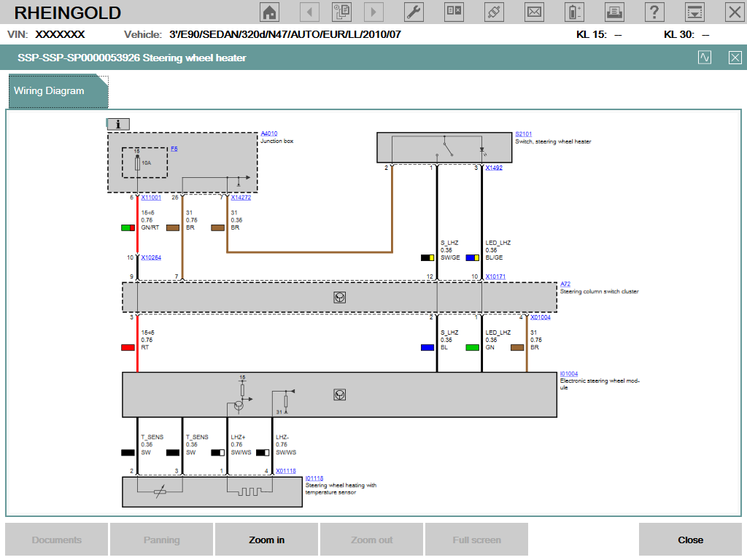The height and width of the screenshot is (560, 747).
Task: Open connector X10171 link
Action: (x=495, y=276)
